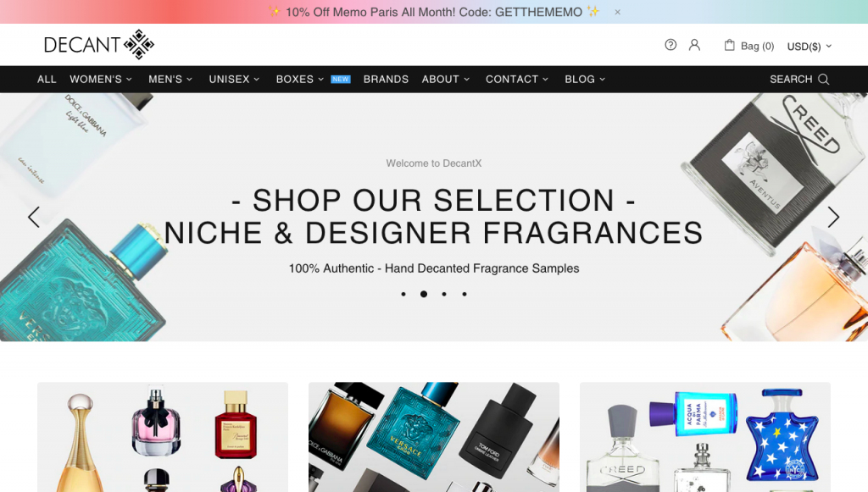Go to previous slide with left arrow
This screenshot has height=492, width=868.
tap(34, 218)
